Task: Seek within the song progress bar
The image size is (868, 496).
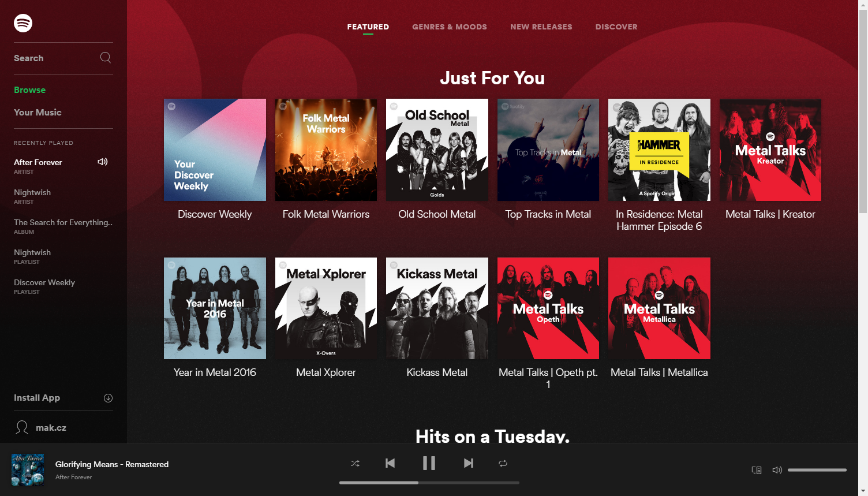Action: [x=429, y=482]
